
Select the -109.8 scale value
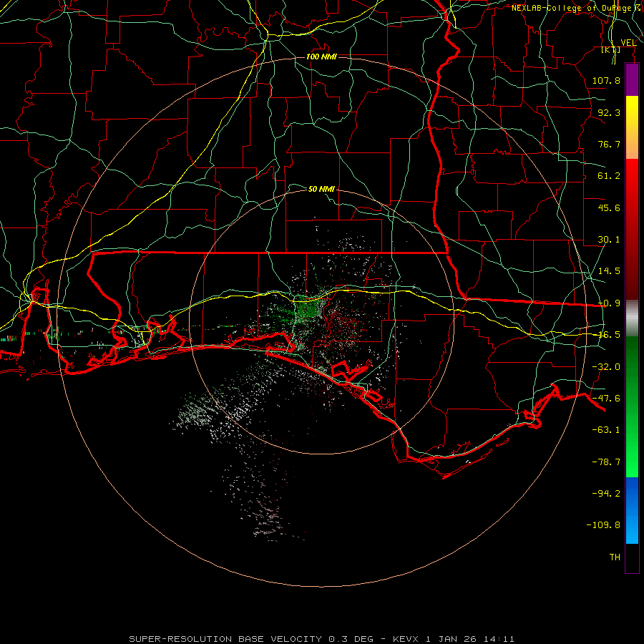click(x=603, y=525)
